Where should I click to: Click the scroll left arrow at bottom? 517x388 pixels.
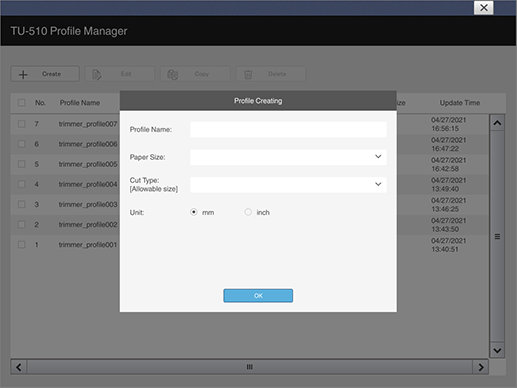[19, 367]
